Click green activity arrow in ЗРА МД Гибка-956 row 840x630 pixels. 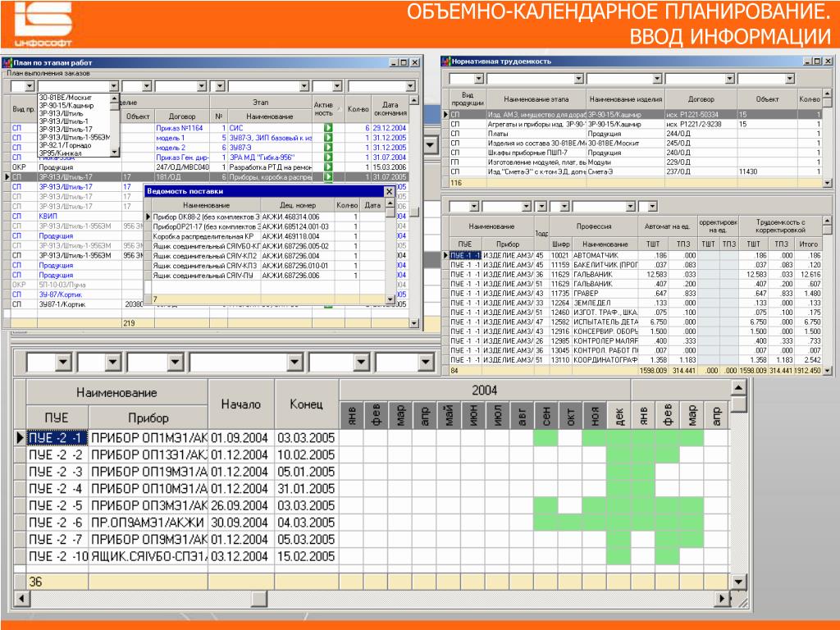click(328, 157)
